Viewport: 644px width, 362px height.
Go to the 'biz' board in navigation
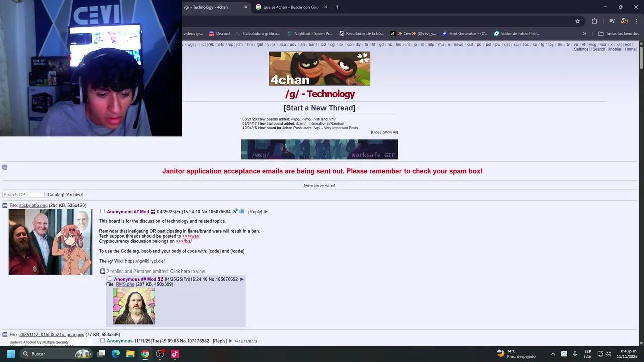323,44
